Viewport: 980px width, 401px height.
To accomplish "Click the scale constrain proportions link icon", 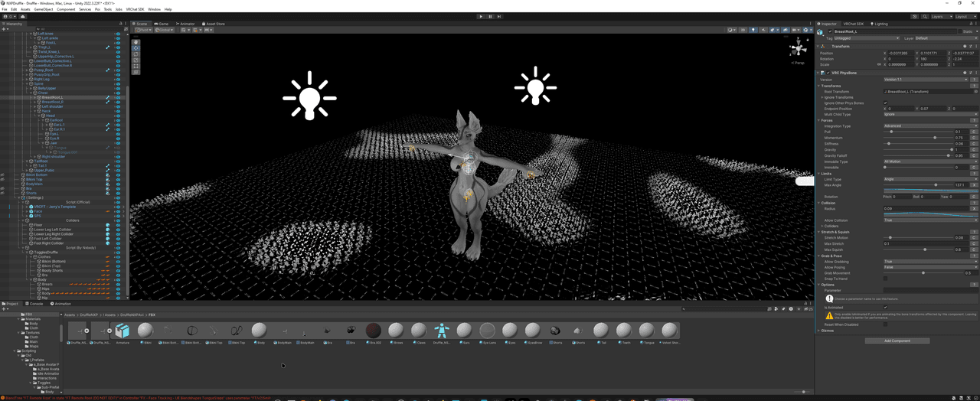I will [879, 64].
